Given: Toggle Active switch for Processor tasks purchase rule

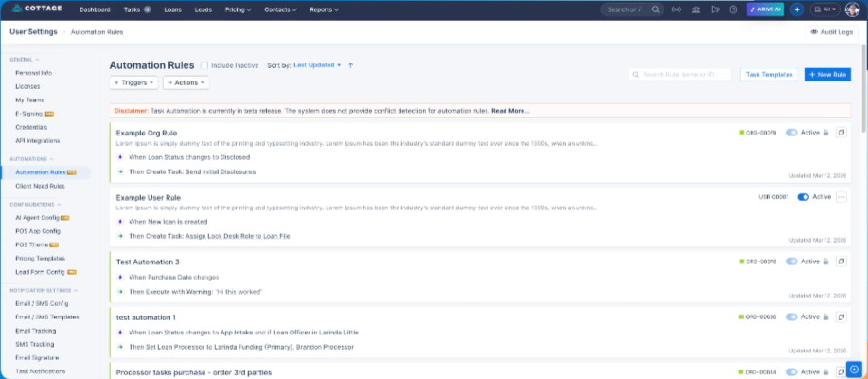Looking at the screenshot, I should click(791, 371).
